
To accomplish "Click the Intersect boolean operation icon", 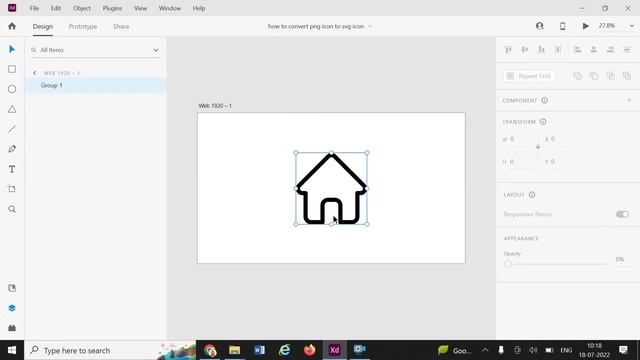I will point(610,76).
